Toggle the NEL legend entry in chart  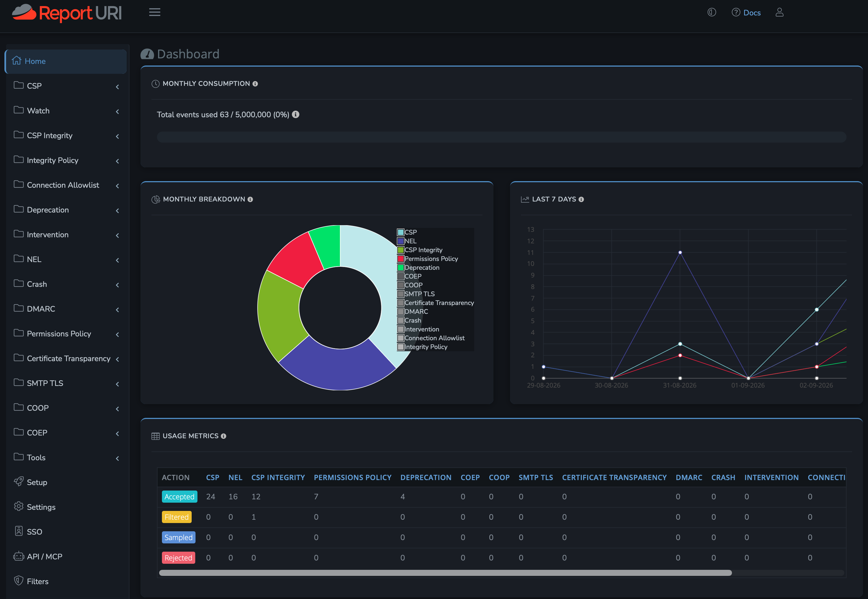pos(407,241)
